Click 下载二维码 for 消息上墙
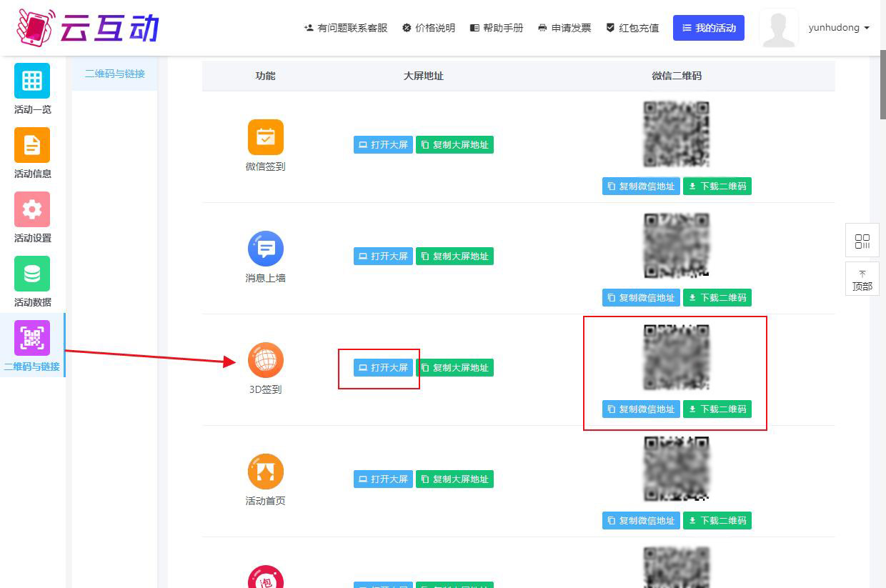Screen dimensions: 886x588 coord(717,298)
